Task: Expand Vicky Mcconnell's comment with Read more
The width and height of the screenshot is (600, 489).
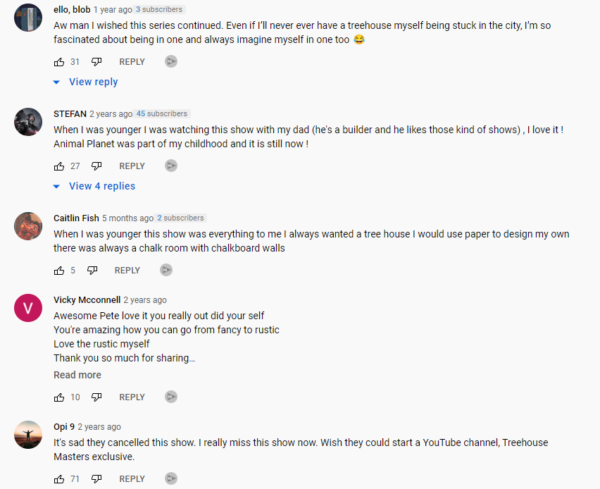Action: coord(77,375)
